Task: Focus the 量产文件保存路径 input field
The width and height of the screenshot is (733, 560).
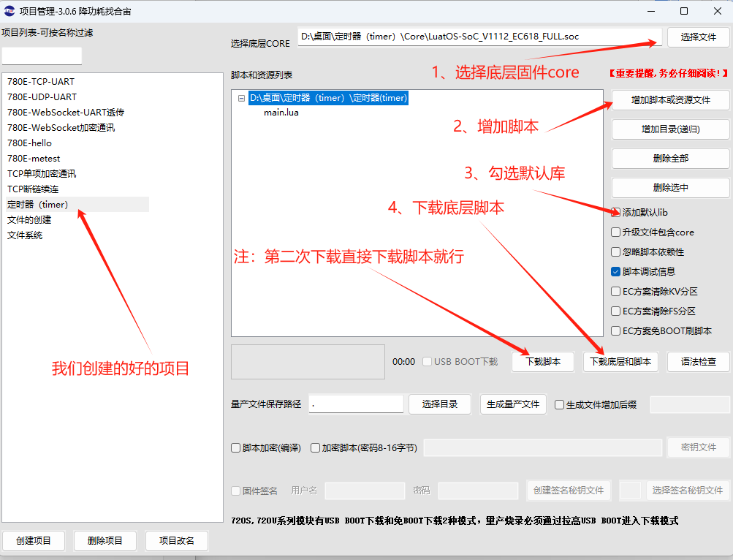Action: (356, 404)
